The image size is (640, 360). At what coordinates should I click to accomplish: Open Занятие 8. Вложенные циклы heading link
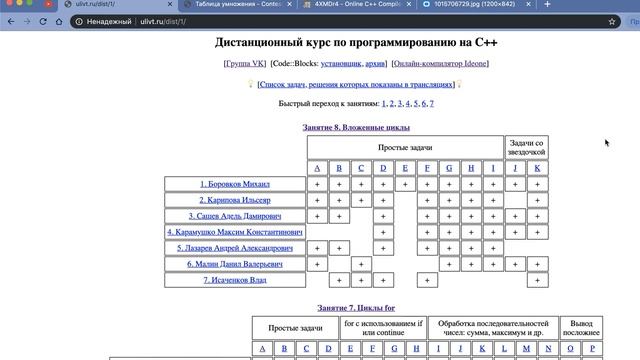tap(356, 127)
